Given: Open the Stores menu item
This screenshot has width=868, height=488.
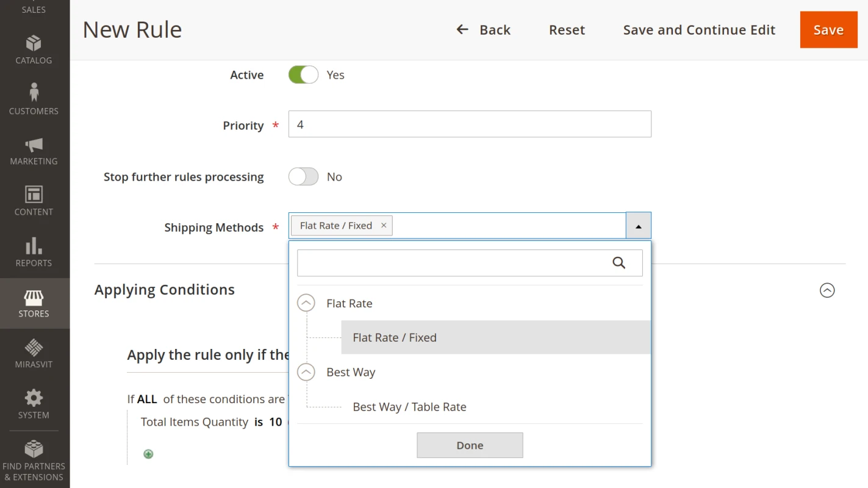Looking at the screenshot, I should tap(34, 304).
